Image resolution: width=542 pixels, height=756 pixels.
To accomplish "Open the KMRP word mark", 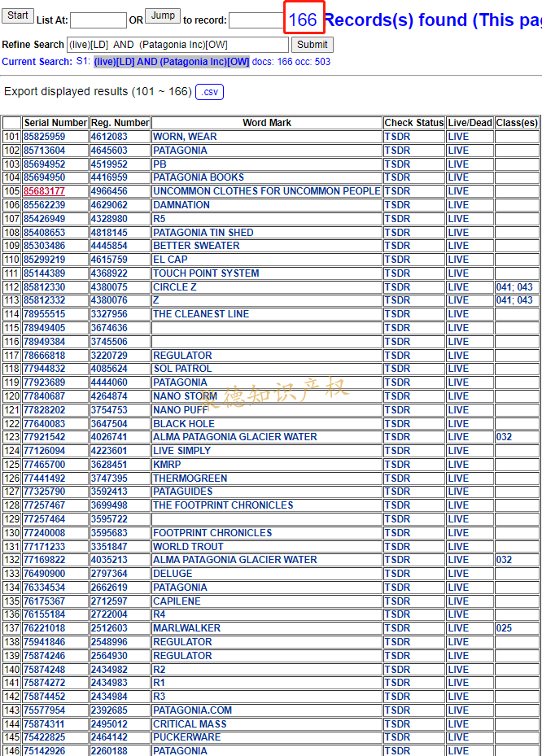I will 167,465.
